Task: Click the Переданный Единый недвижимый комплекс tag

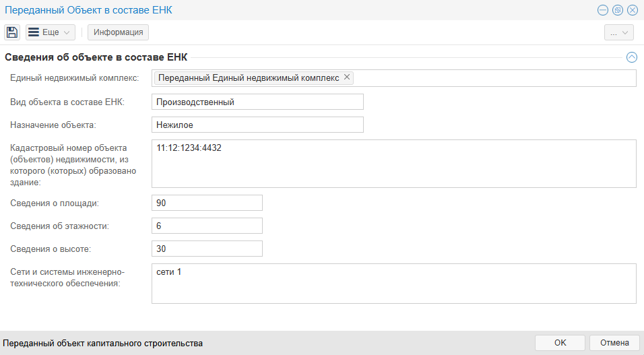Action: click(x=248, y=78)
